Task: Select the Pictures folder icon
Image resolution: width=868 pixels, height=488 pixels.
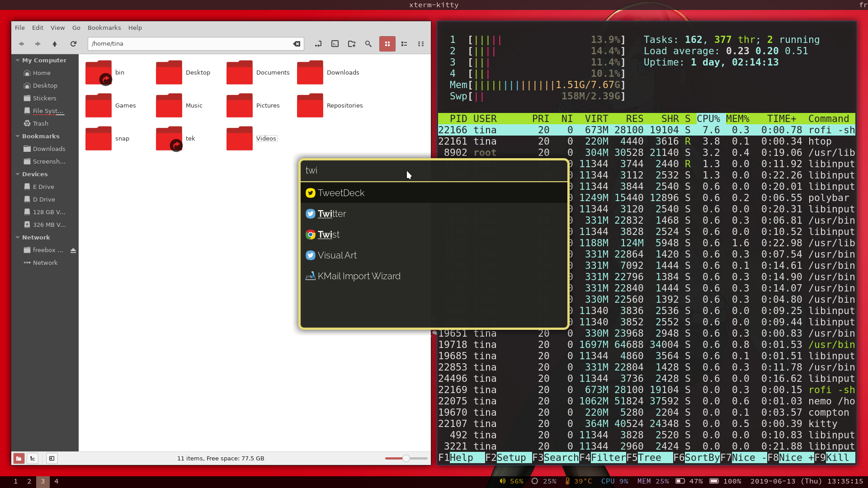Action: 240,105
